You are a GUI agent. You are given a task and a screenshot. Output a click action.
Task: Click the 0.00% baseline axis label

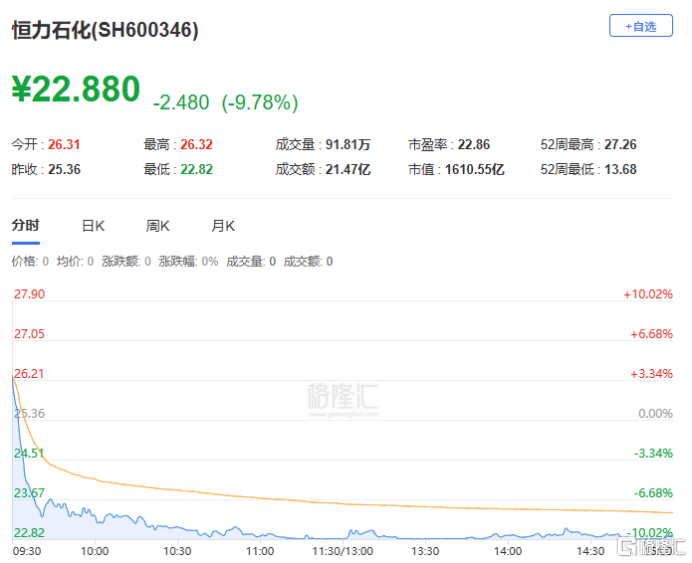tap(655, 413)
